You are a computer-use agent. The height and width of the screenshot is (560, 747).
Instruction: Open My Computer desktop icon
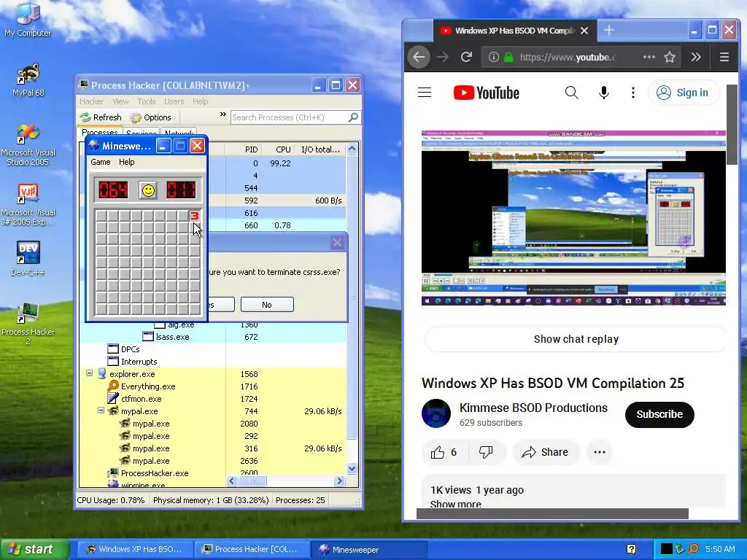pos(28,20)
